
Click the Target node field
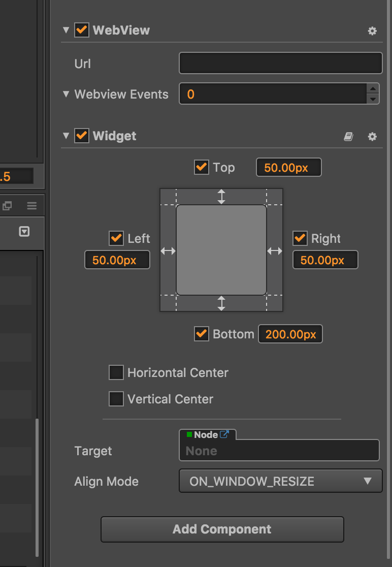(x=279, y=451)
